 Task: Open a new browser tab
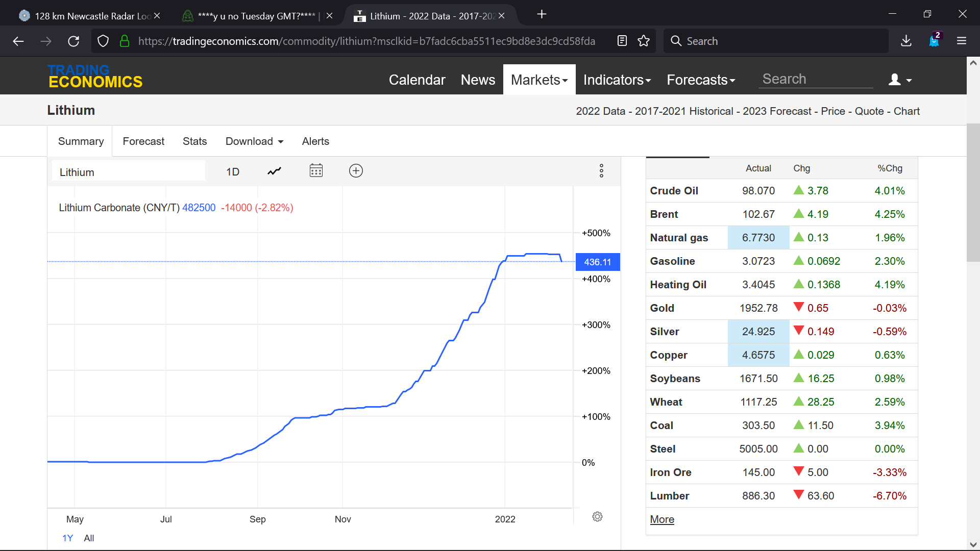point(542,15)
